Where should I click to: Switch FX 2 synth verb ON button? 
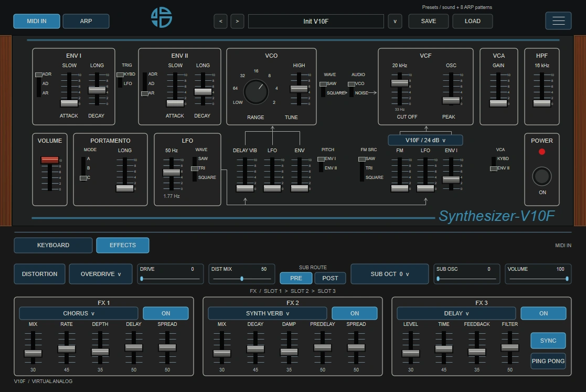(355, 313)
